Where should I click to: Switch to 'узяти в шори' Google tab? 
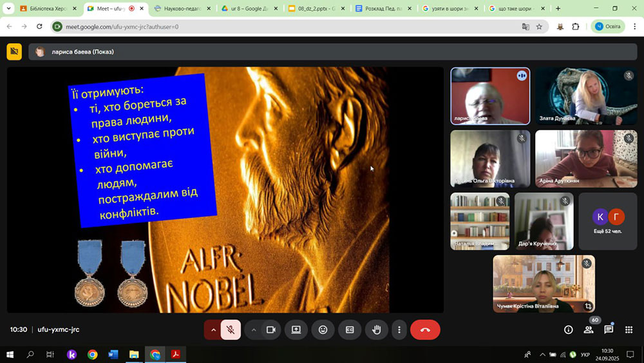[450, 8]
